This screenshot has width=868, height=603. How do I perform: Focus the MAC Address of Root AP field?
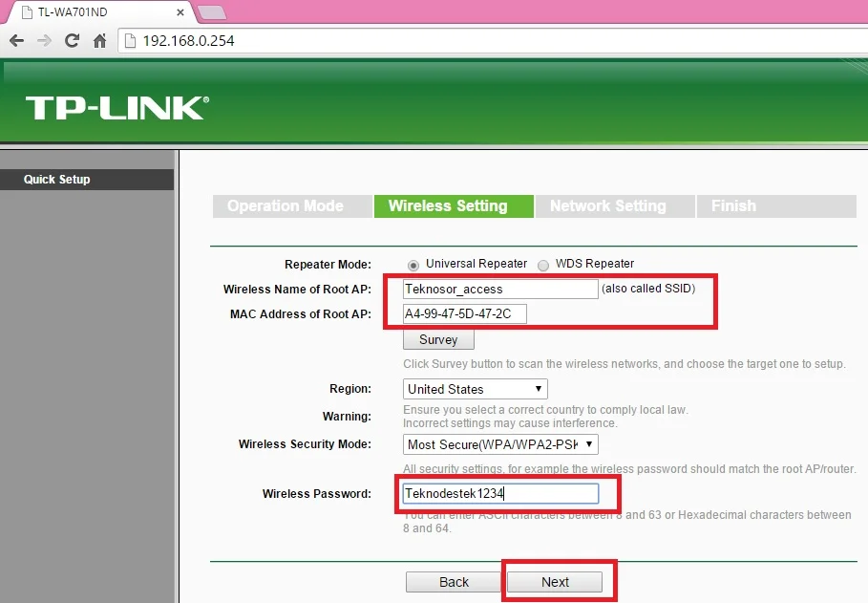[464, 314]
